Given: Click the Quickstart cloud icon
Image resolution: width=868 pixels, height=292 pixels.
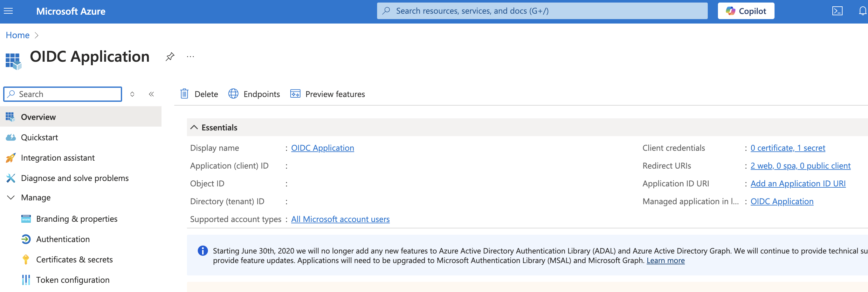Looking at the screenshot, I should point(11,137).
